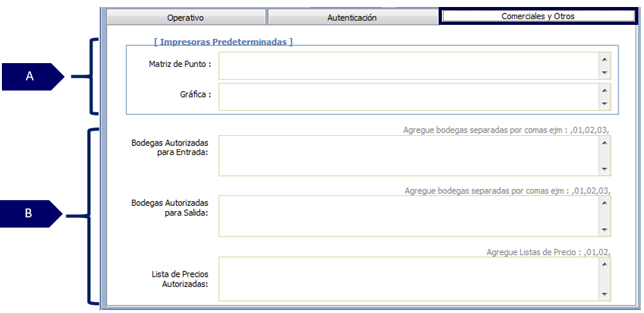This screenshot has width=644, height=313.
Task: Click down arrow in Gráfica field scrollbar
Action: 604,105
